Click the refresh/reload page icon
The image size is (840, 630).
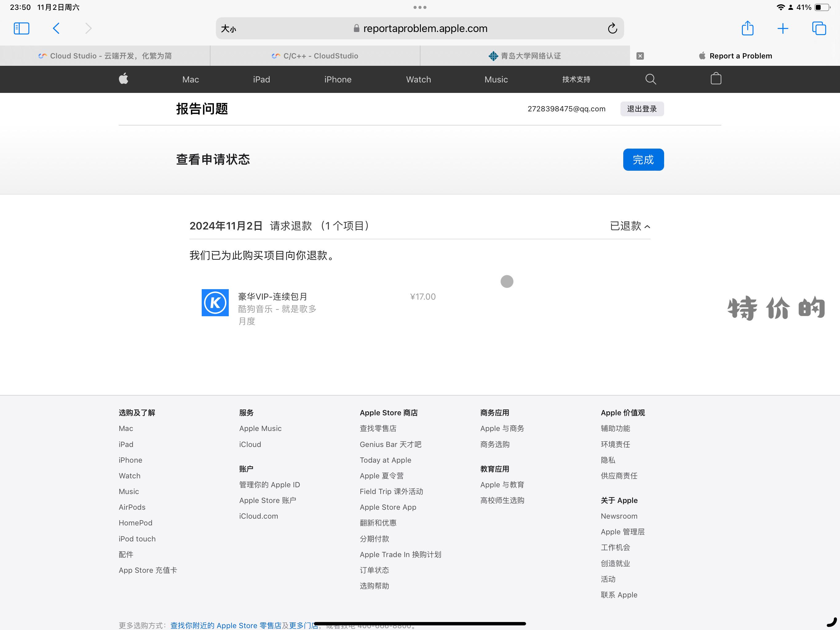[x=612, y=27]
